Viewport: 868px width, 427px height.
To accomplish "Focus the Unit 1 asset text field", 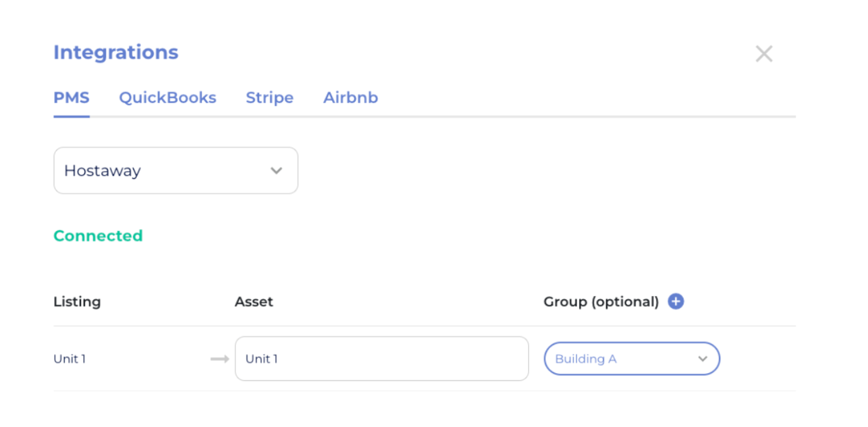I will coord(381,359).
